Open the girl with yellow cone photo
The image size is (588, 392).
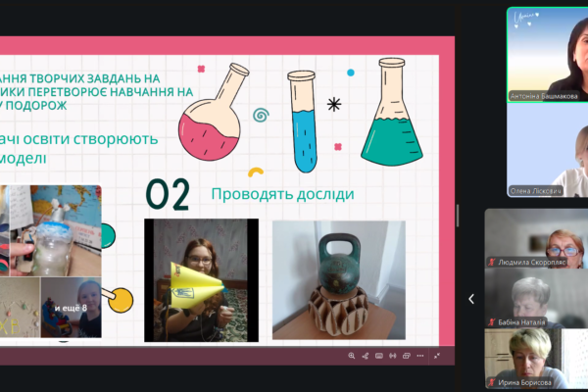tap(201, 280)
